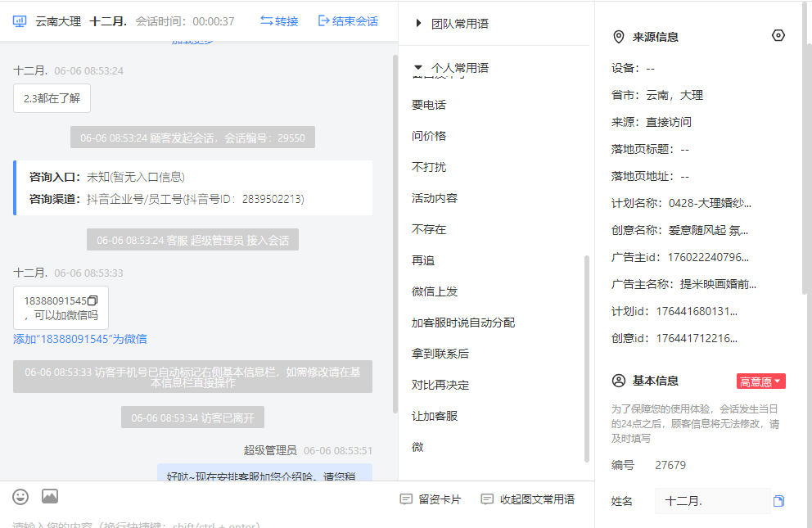Click the 编号 value 27679
This screenshot has width=812, height=528.
coord(670,465)
